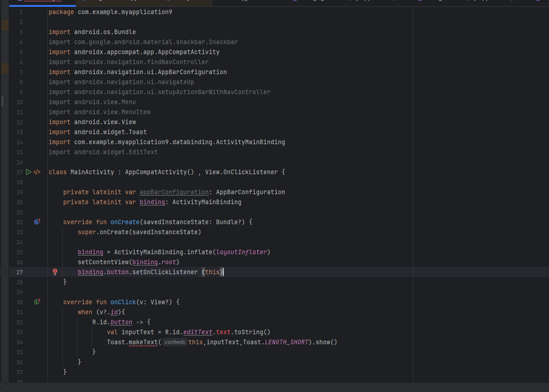Click 'button' in R.id.button on line 32

(x=121, y=322)
